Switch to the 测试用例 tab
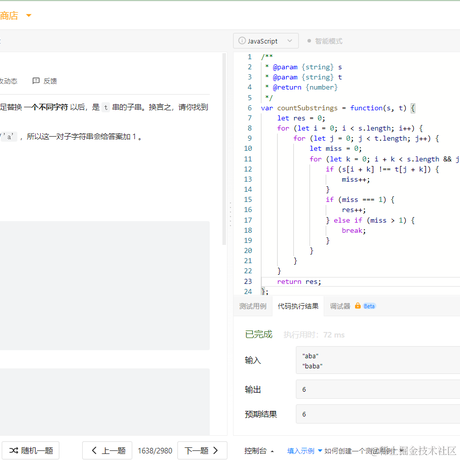The image size is (460, 460). [x=253, y=306]
